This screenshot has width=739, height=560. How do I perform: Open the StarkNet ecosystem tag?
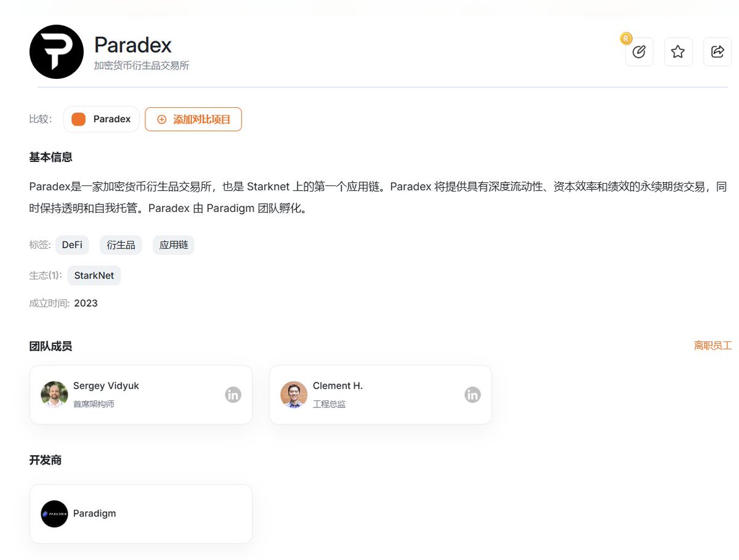94,275
